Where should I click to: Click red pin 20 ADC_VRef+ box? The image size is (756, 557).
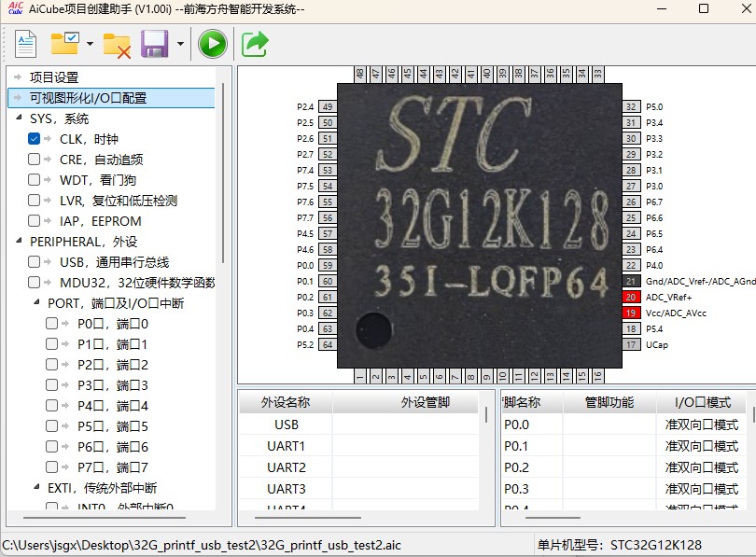[631, 298]
